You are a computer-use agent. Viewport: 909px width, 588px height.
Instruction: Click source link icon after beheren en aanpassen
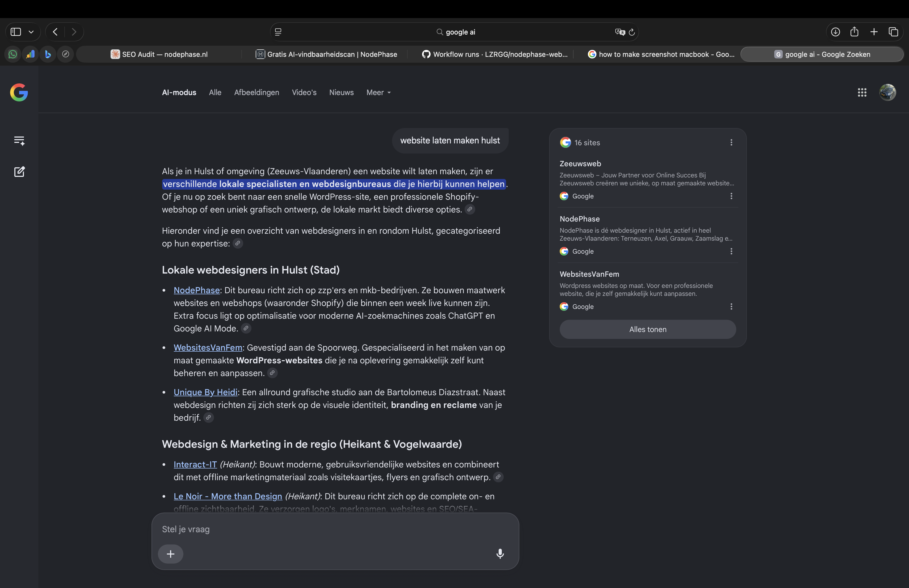click(272, 373)
